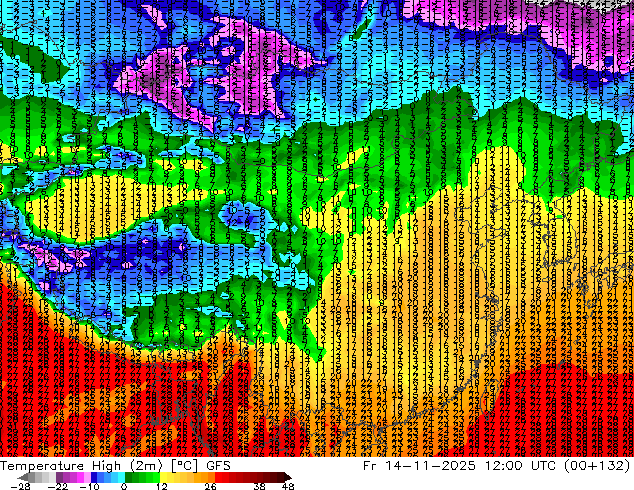The width and height of the screenshot is (634, 490).
Task: Pick the gray arrow end of the color scale
Action: point(22,477)
